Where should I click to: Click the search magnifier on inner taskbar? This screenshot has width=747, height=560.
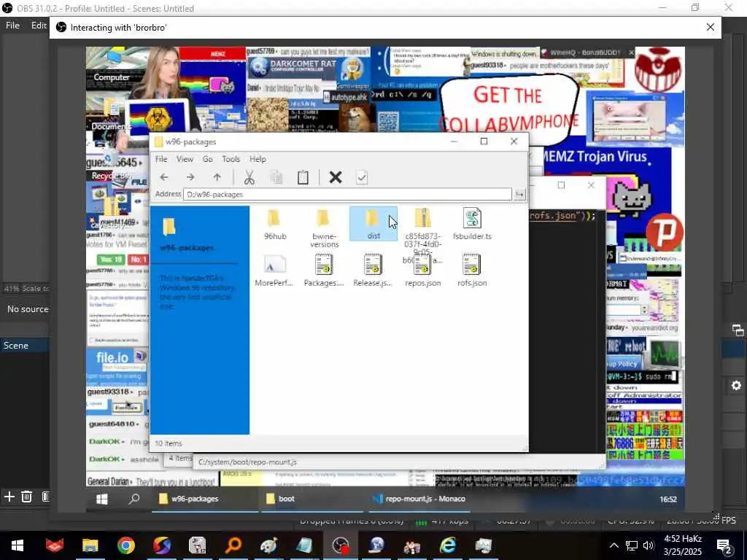[x=134, y=499]
